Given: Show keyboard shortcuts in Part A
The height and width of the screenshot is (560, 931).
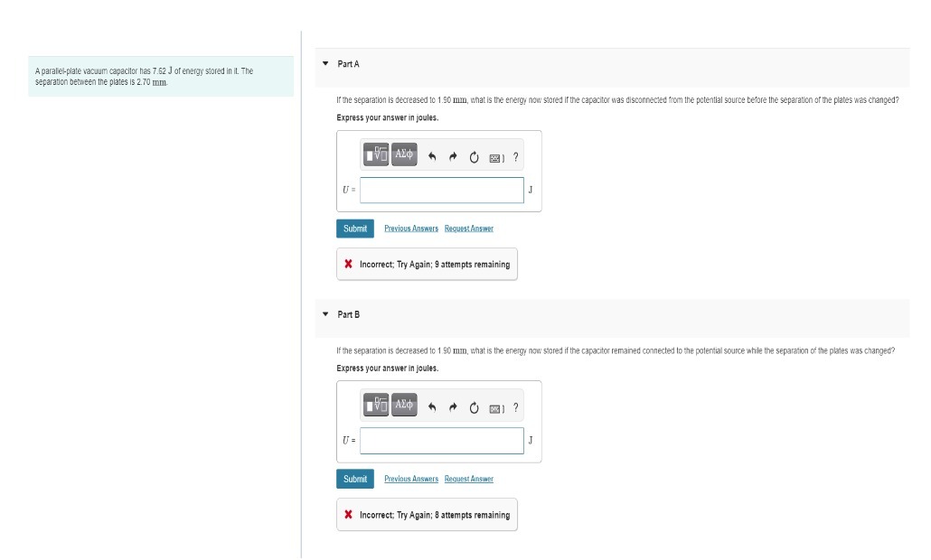Looking at the screenshot, I should pos(496,158).
